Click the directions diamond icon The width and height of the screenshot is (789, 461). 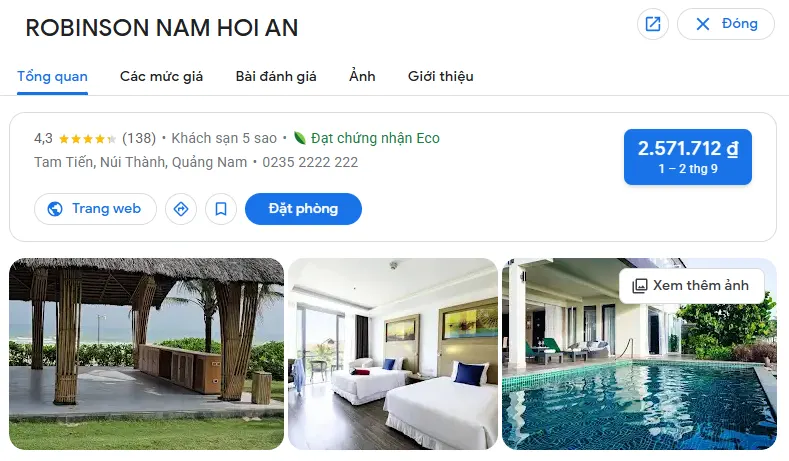181,209
